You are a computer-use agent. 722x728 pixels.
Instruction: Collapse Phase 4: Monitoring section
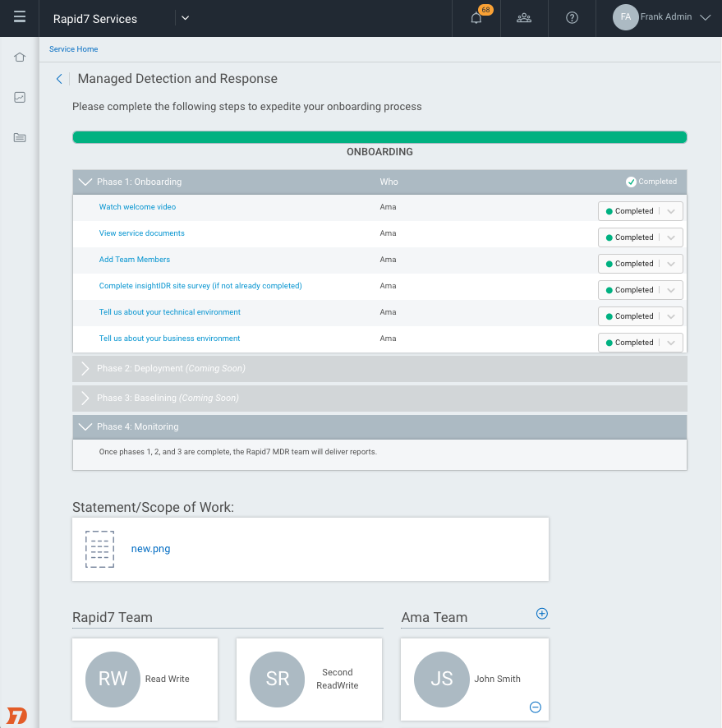click(x=85, y=426)
